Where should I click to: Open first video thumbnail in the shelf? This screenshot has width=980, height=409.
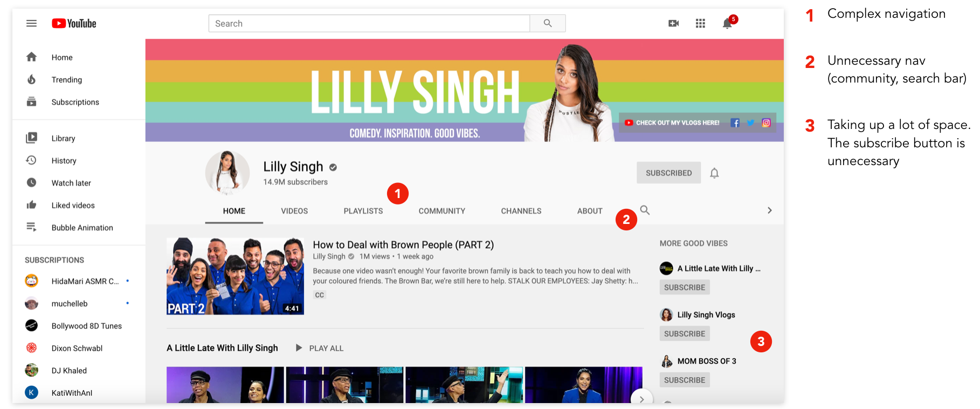(225, 385)
